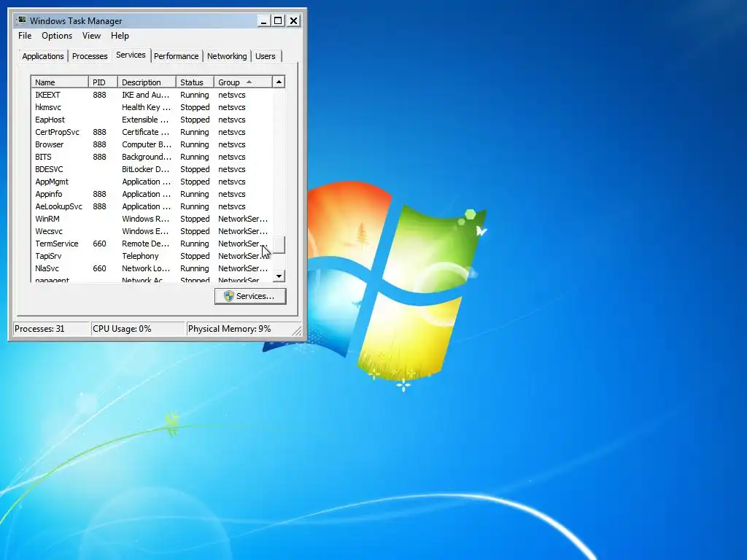This screenshot has height=560, width=747.
Task: Click 'Physical Memory: 9%' in status bar
Action: coord(239,329)
